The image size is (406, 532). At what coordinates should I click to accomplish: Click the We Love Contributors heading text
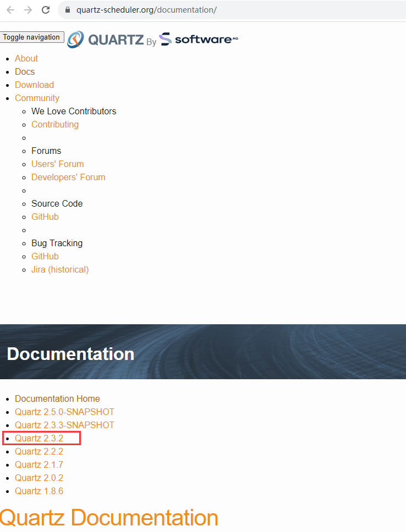(x=74, y=111)
